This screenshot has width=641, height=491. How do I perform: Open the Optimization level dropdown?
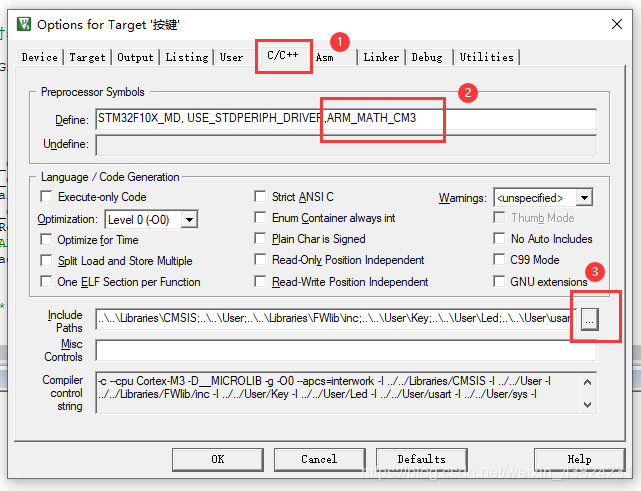(189, 220)
